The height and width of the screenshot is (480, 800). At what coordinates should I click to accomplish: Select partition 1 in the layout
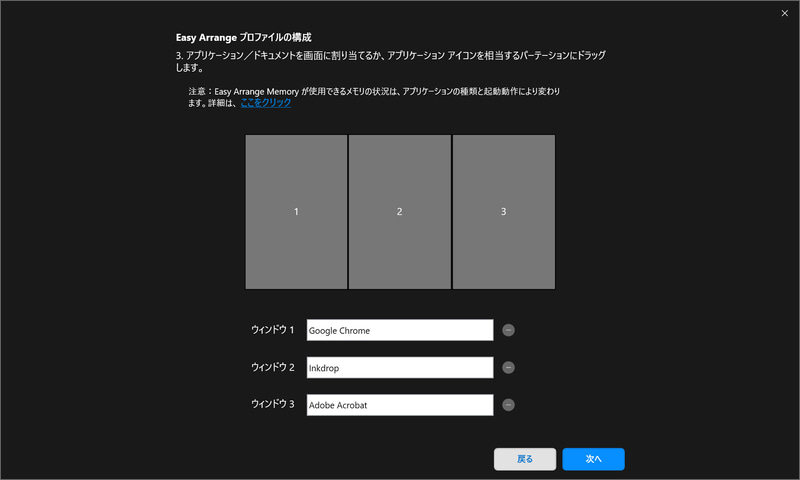[x=296, y=212]
